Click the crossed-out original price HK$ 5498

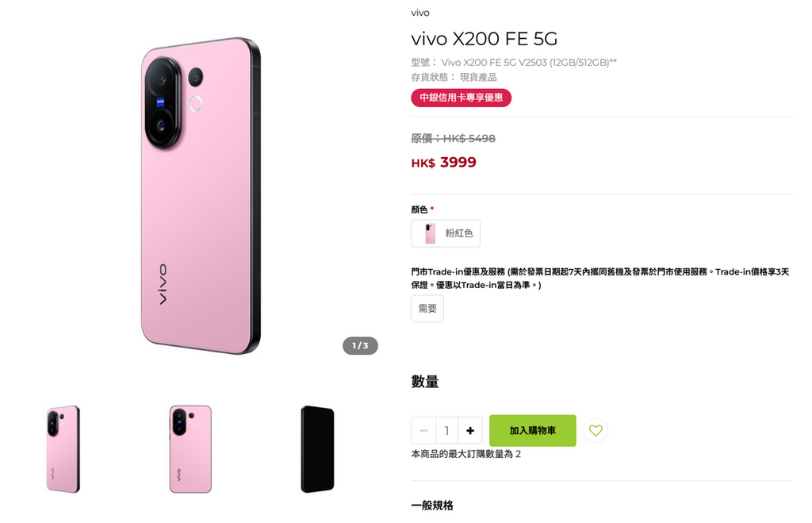click(453, 138)
